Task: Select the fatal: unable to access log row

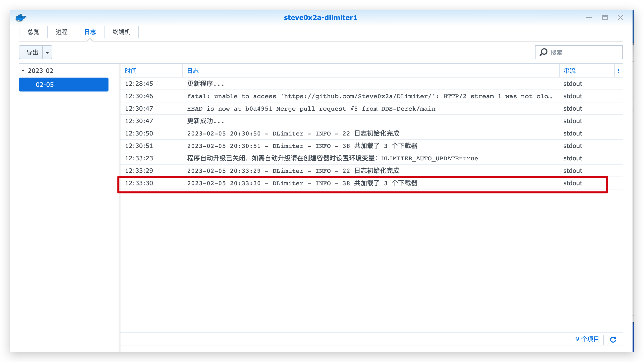Action: point(371,96)
